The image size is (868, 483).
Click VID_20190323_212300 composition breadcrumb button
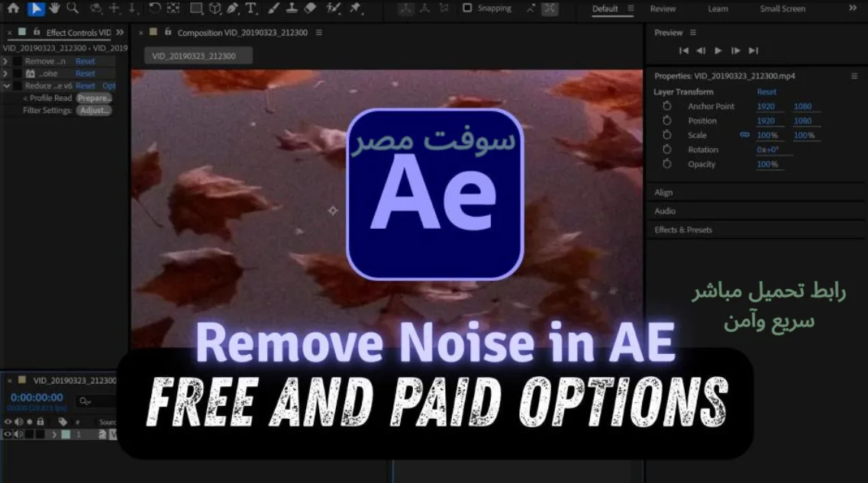[x=198, y=56]
